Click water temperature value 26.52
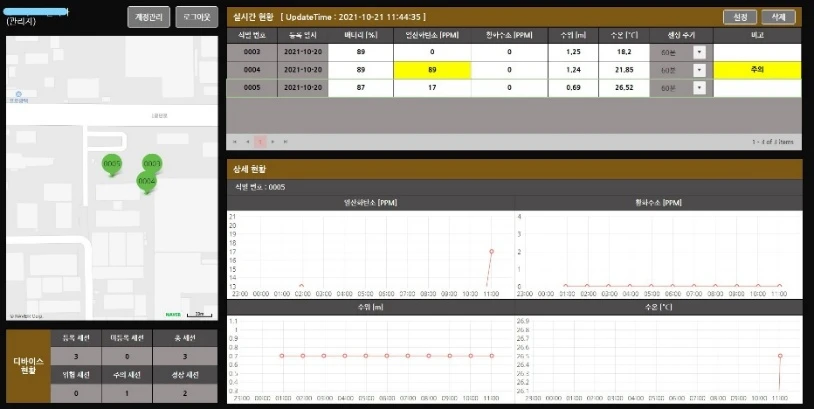The image size is (814, 409). tap(624, 88)
